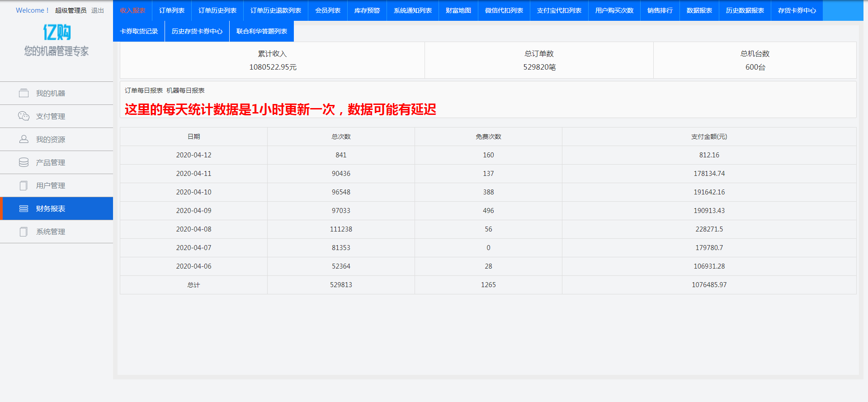
Task: Click the 用户管理 sidebar icon
Action: 24,185
